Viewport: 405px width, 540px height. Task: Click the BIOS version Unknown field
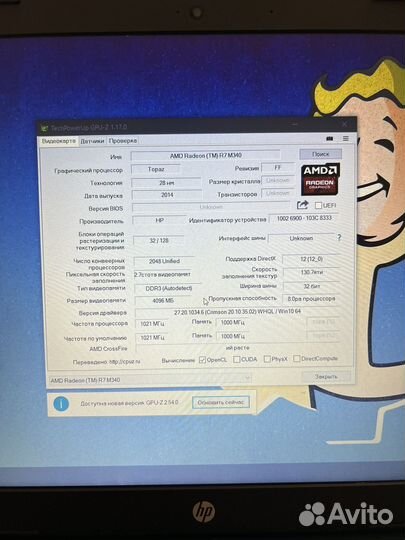(211, 207)
